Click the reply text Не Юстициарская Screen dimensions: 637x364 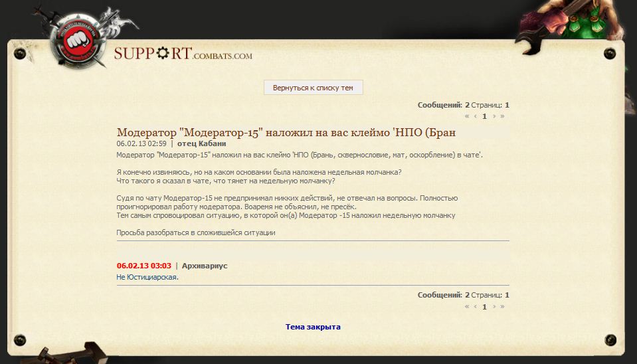147,277
